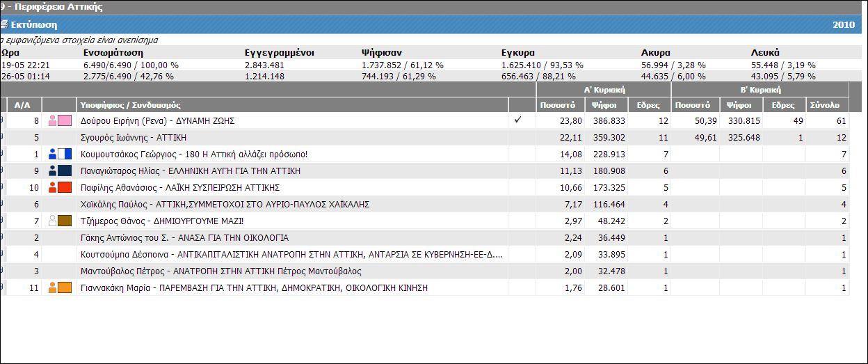The width and height of the screenshot is (868, 364).
Task: Select Παναγιώταρος Ηλίας - ΕΛΛΗΝΙΚΗ ΑΥΓΗ row
Action: tap(424, 171)
